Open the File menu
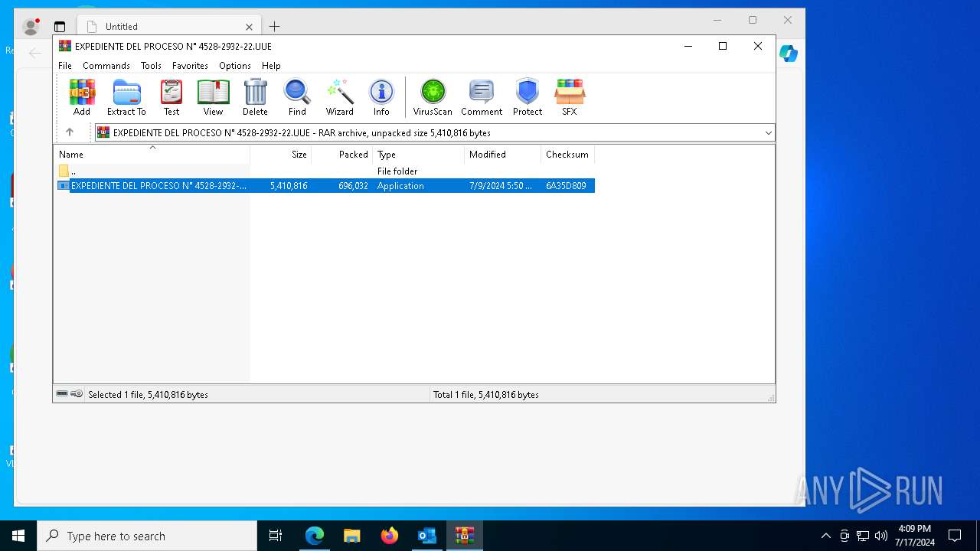 65,66
